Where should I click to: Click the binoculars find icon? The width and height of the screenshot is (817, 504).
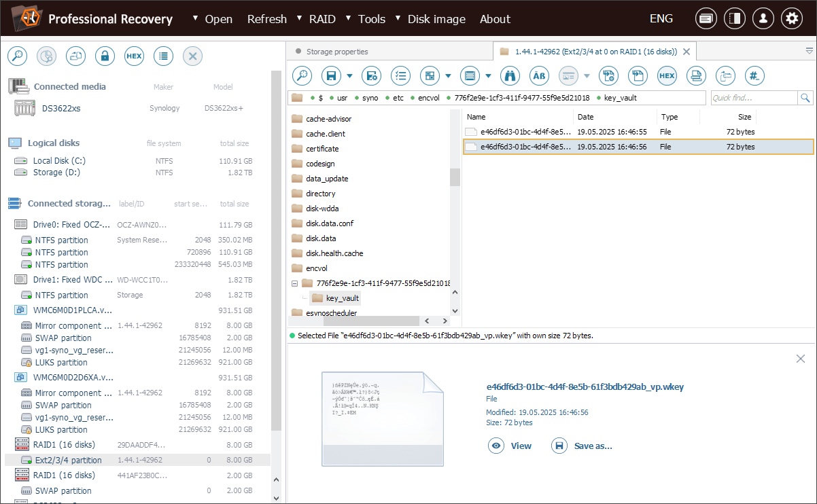(510, 75)
